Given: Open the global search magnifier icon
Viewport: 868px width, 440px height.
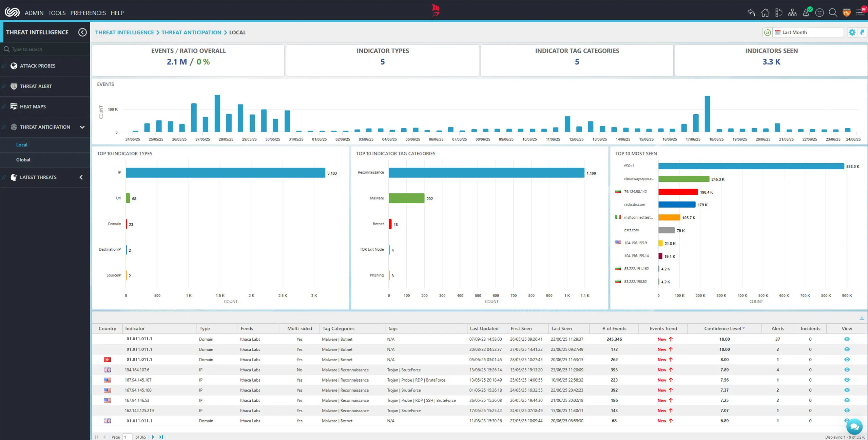Looking at the screenshot, I should (833, 13).
